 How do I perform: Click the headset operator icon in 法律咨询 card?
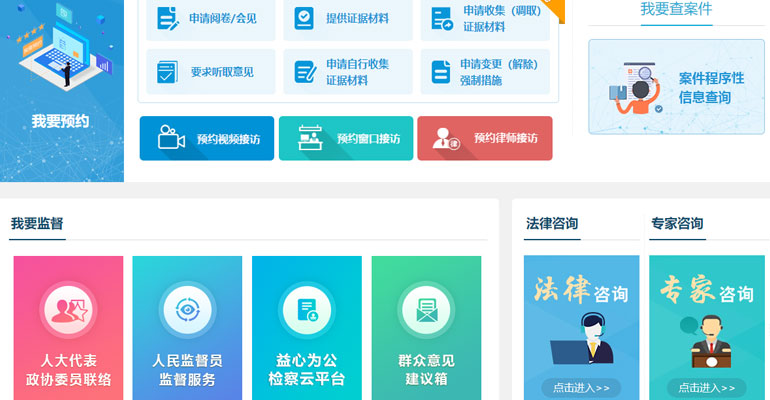582,338
